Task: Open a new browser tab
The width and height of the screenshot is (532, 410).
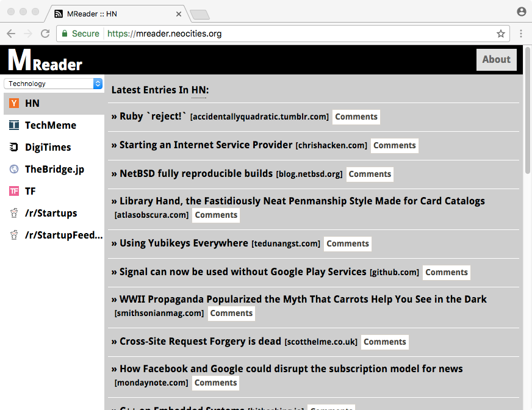Action: tap(199, 15)
